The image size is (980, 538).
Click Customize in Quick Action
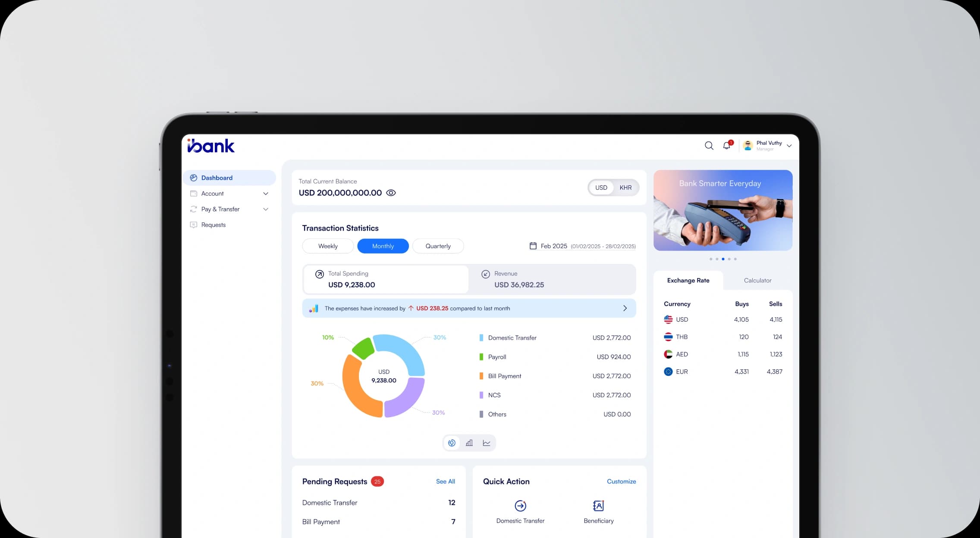click(x=622, y=482)
